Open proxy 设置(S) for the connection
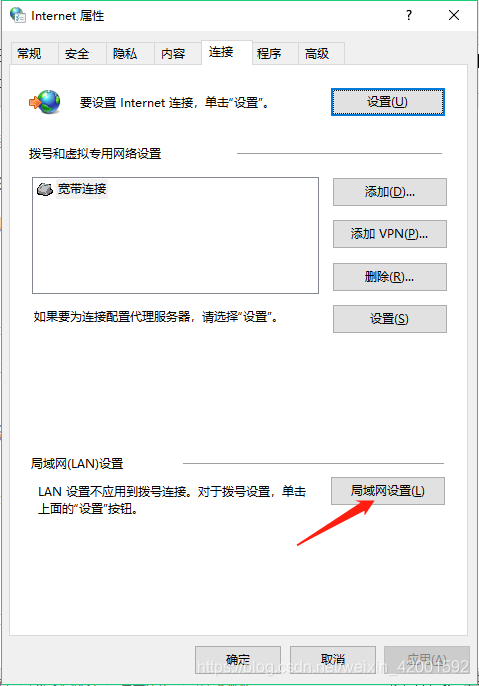 (390, 319)
